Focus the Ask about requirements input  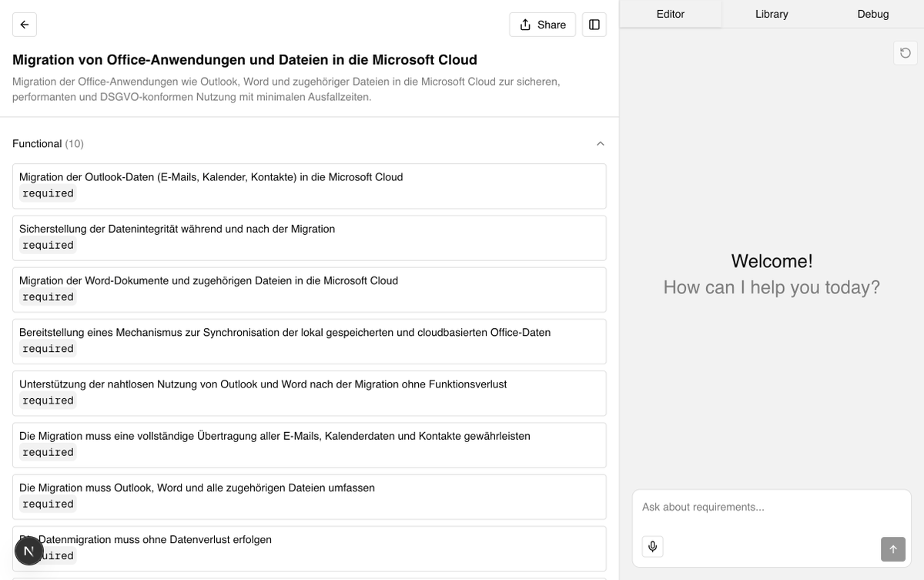(x=772, y=507)
